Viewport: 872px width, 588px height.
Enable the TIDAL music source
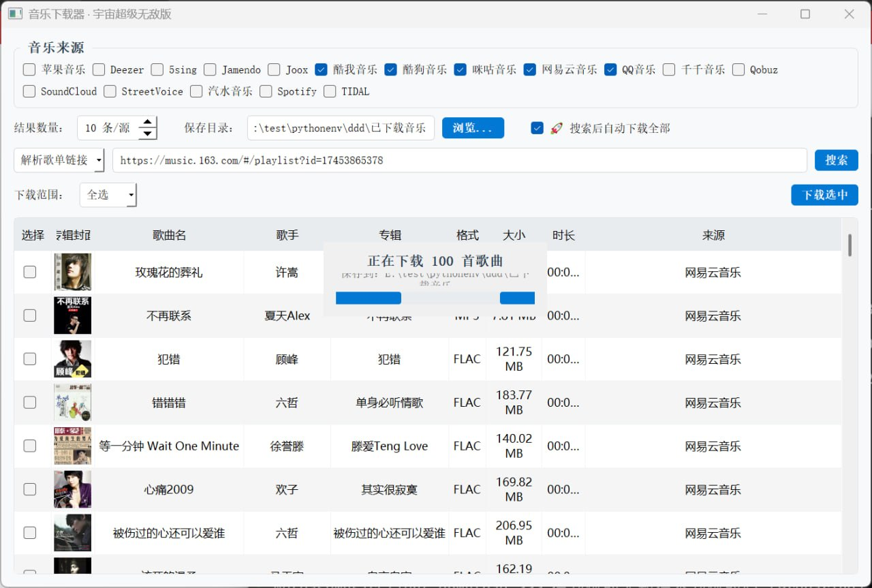coord(329,91)
